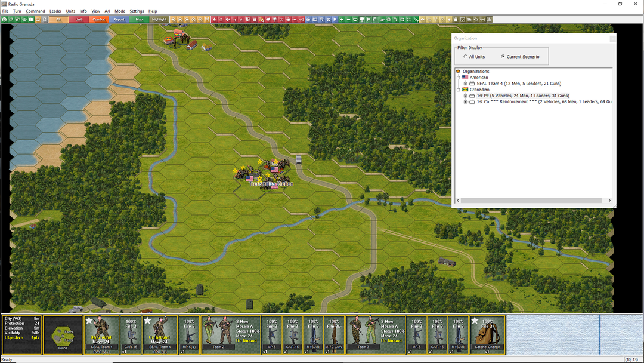This screenshot has width=644, height=363.
Task: Click the Transmitter Station map label
Action: 271,184
